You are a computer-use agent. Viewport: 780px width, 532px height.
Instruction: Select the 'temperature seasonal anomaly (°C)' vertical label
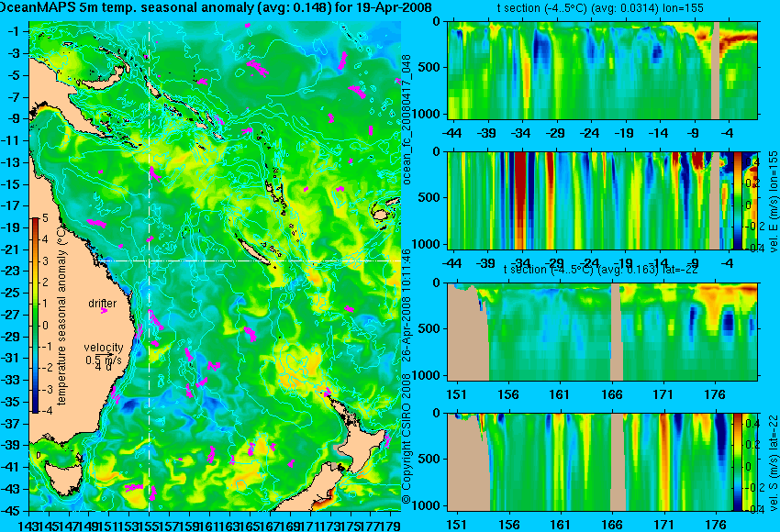click(x=61, y=315)
